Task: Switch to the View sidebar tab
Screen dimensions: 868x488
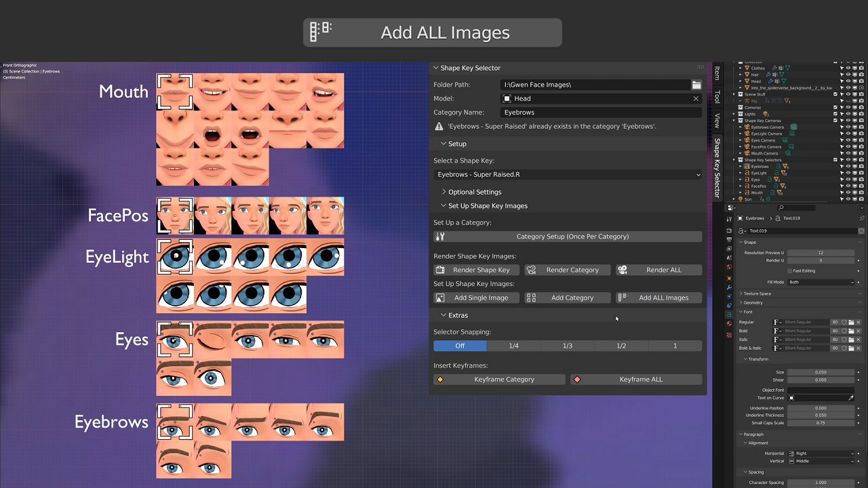Action: click(717, 121)
